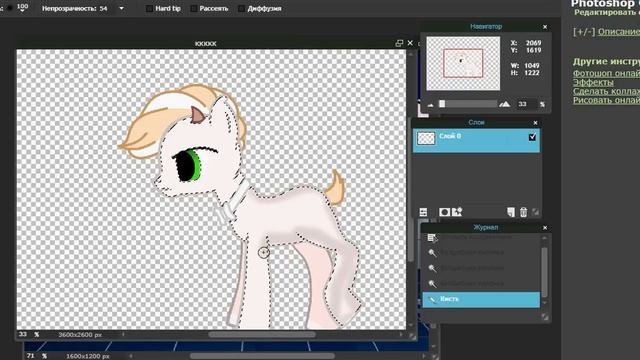Click the Непрозрачность value field showing 54
Image resolution: width=640 pixels, height=360 pixels.
(x=104, y=8)
